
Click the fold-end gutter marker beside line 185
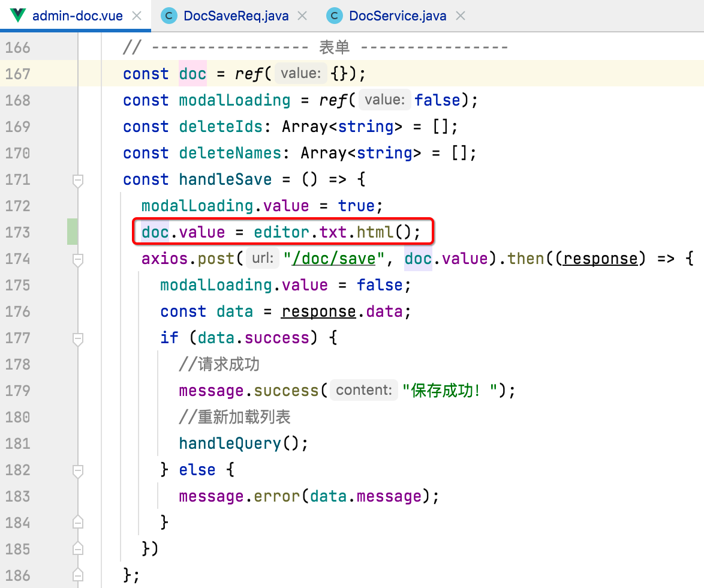pyautogui.click(x=77, y=548)
